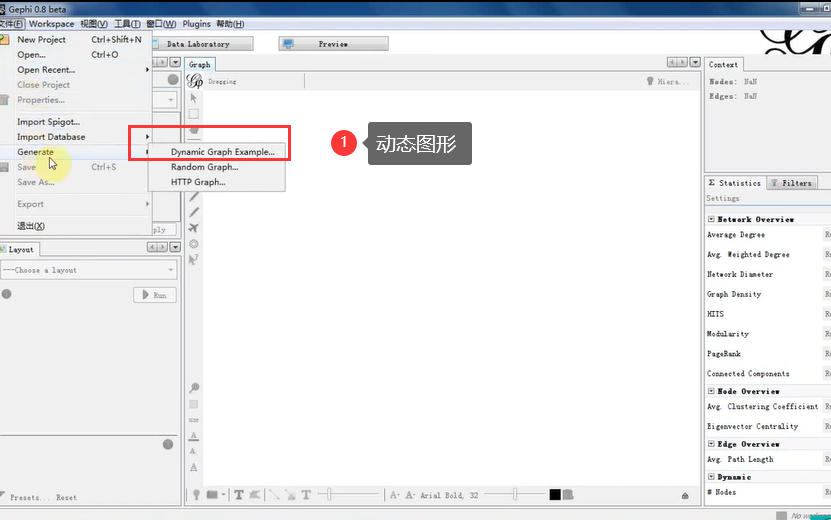Collapse the Node Overview section
The width and height of the screenshot is (831, 520).
tap(711, 391)
